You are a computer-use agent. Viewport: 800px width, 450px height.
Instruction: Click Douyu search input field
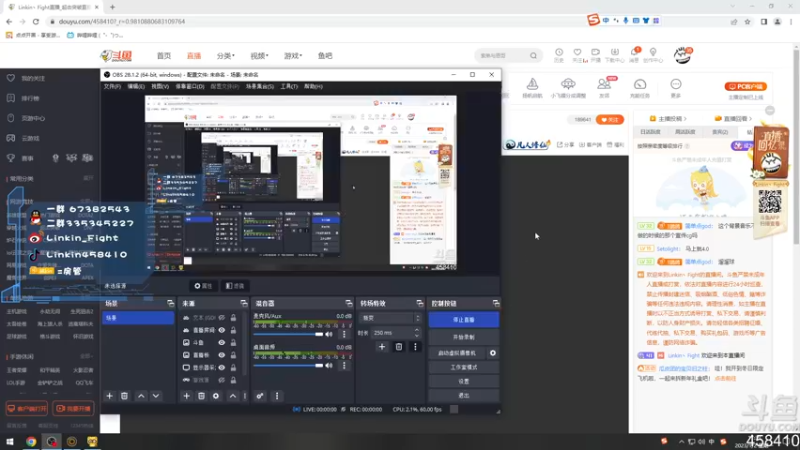click(x=503, y=56)
